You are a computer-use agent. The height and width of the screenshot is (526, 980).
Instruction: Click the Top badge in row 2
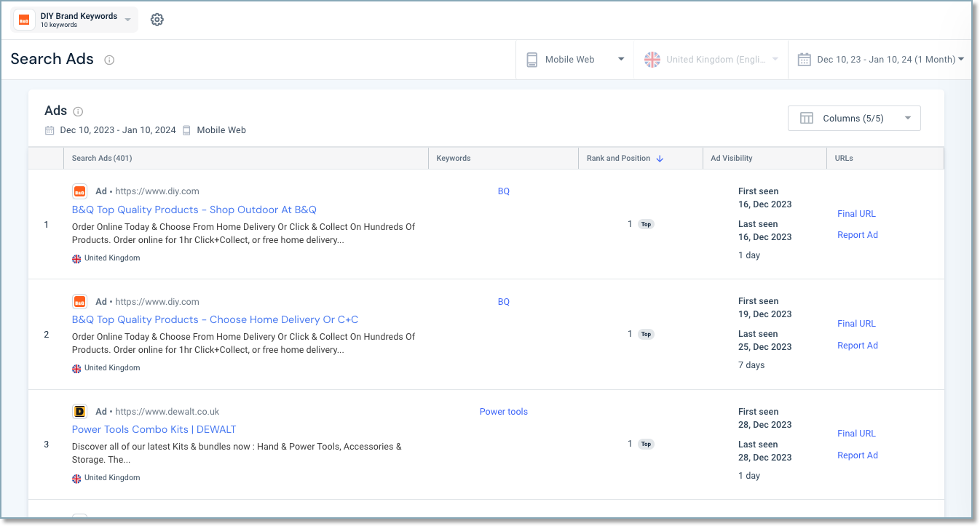pos(646,334)
